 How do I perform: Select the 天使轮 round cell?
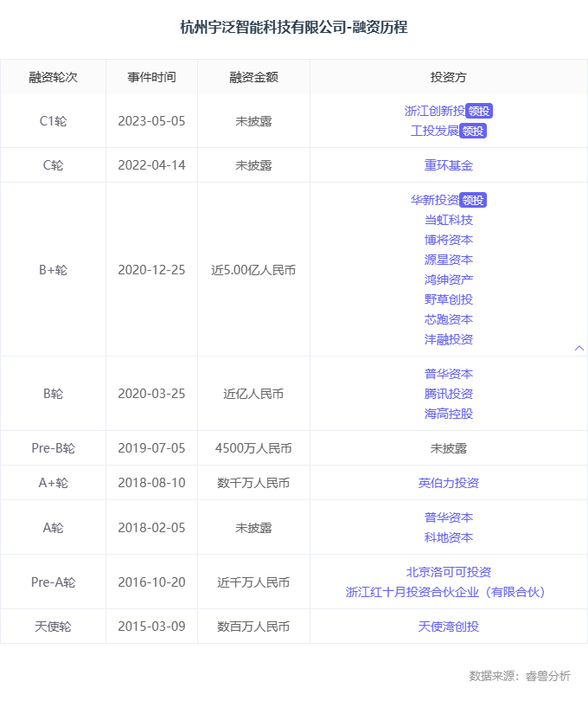53,627
